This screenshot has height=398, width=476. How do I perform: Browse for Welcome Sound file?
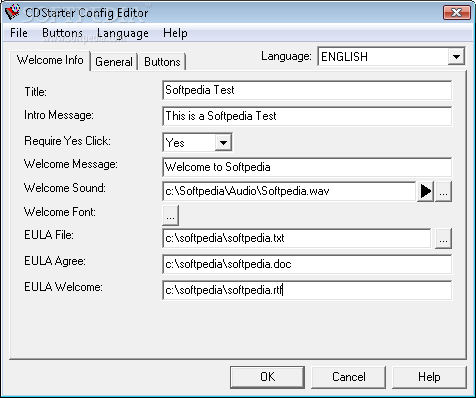coord(443,191)
